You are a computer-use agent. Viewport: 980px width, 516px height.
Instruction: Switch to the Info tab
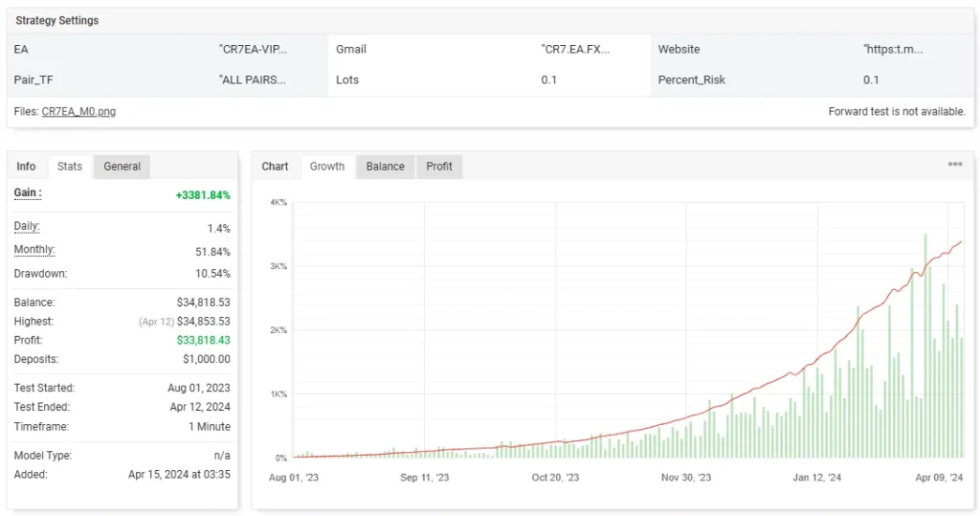26,167
